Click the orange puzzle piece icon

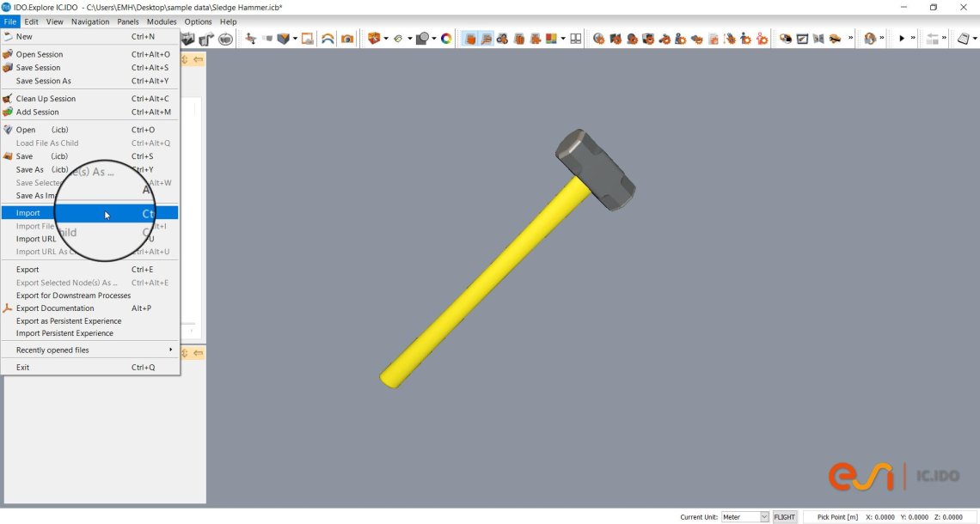point(536,39)
